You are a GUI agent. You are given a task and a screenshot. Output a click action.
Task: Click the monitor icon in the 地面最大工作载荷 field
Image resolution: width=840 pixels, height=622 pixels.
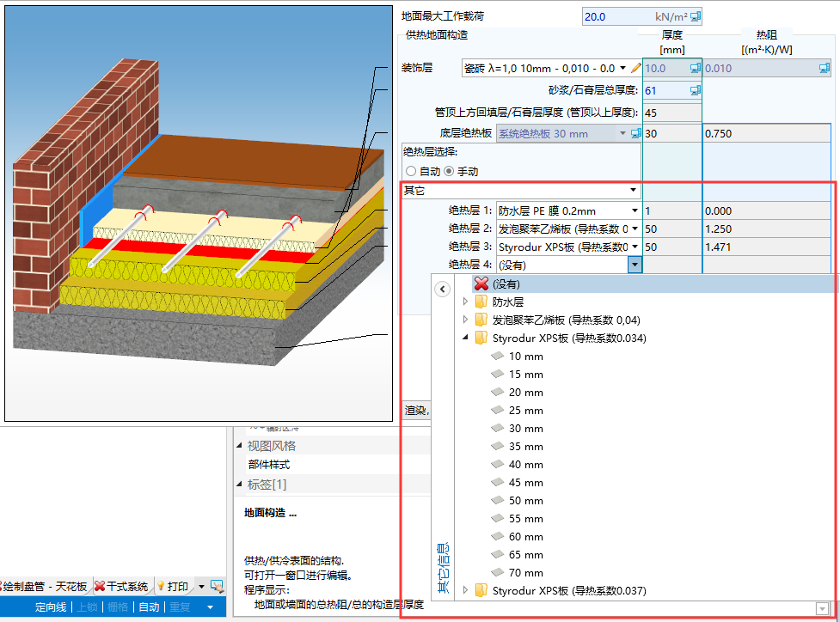click(696, 16)
